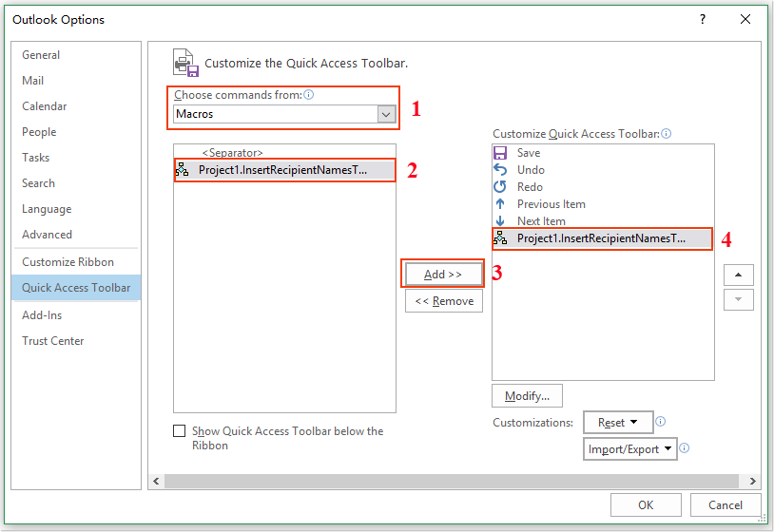Click info icon beside Choose commands from

[309, 95]
